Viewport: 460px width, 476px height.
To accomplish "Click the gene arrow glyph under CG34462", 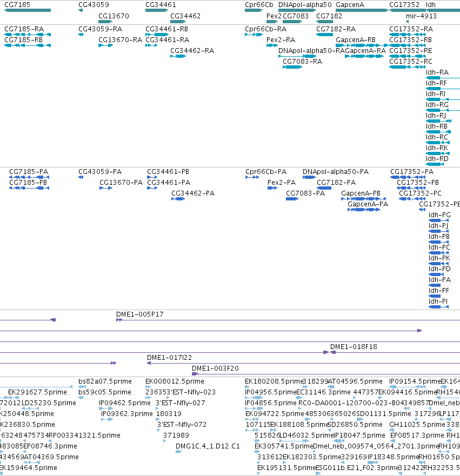I will point(178,22).
